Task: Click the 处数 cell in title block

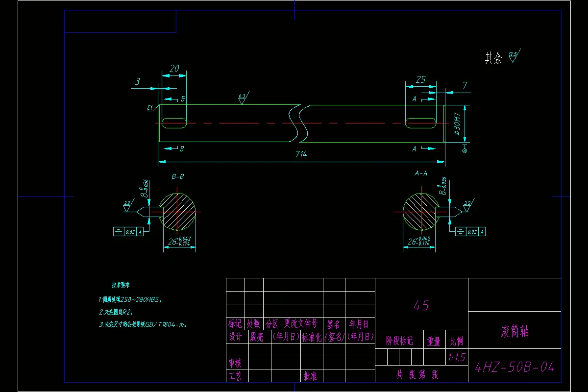Action: point(253,324)
